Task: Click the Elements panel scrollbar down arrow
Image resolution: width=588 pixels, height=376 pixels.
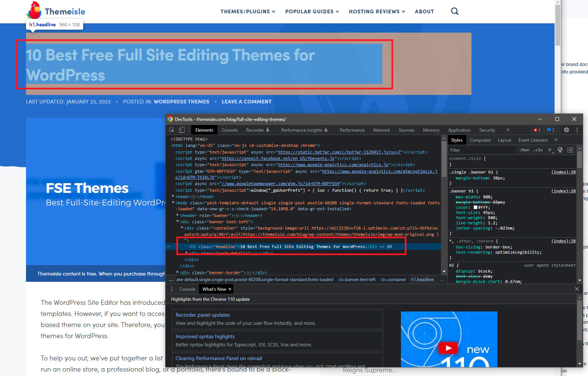Action: (444, 272)
